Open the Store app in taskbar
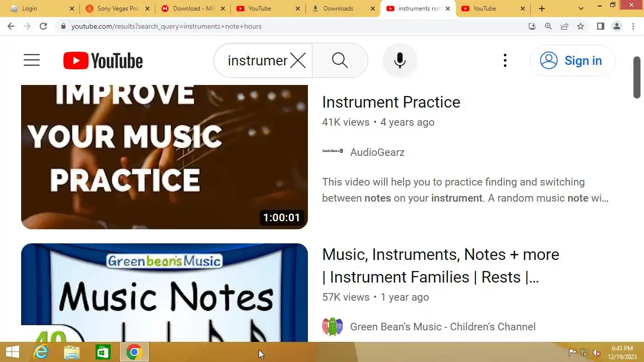644x362 pixels. click(x=103, y=352)
